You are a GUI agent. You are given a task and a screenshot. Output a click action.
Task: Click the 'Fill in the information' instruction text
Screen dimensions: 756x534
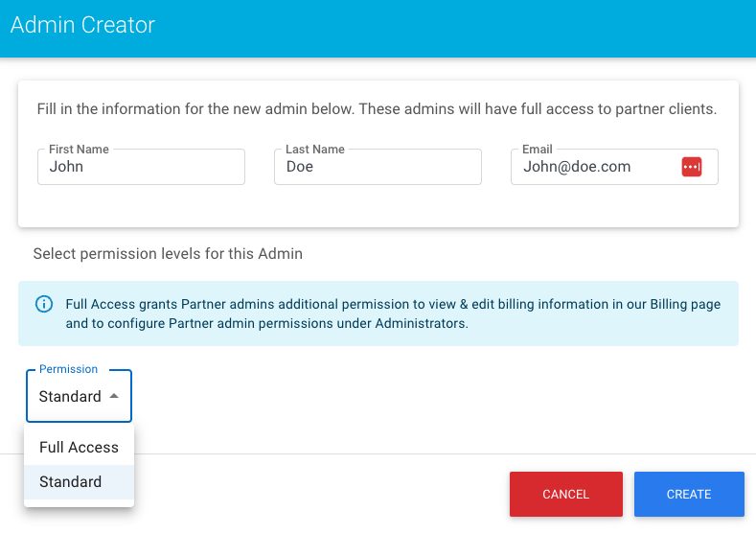(377, 109)
